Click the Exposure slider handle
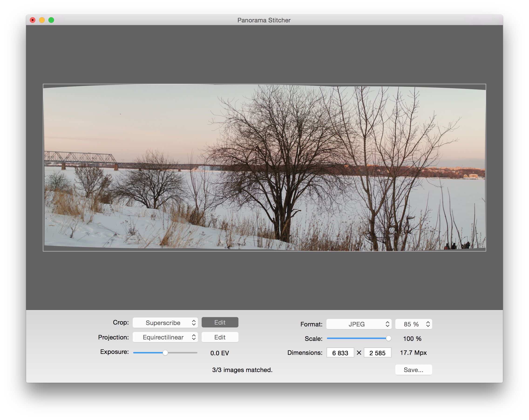 tap(165, 353)
